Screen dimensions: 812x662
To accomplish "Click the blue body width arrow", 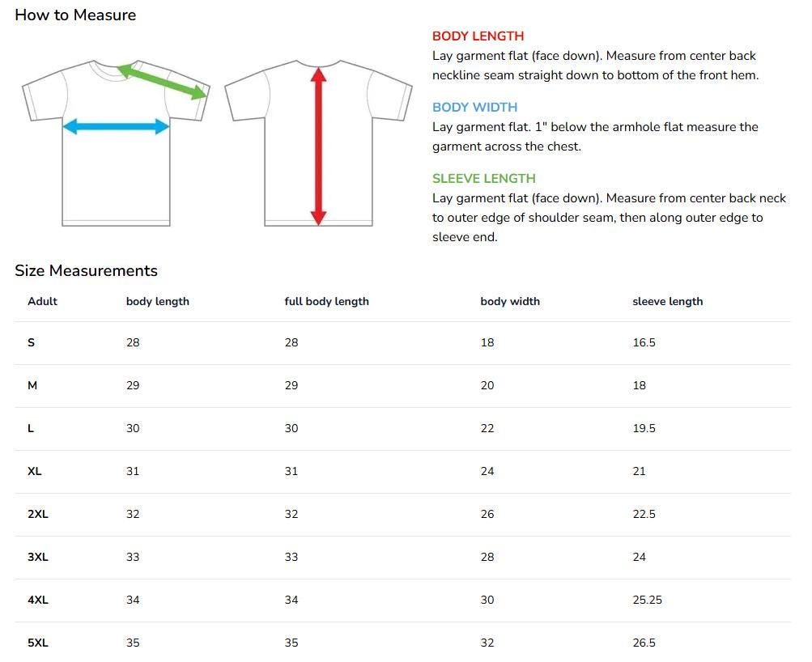I will tap(116, 126).
